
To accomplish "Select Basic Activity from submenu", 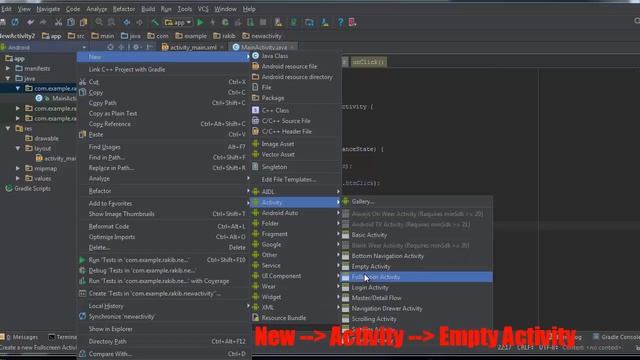I will pyautogui.click(x=417, y=235).
